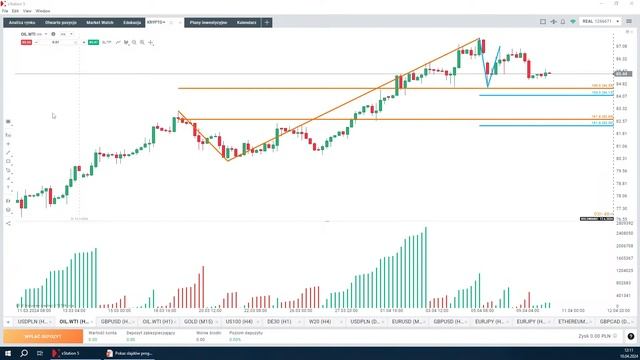Click the WPŁAĆ DEPOZYT button
Image resolution: width=640 pixels, height=360 pixels.
(43, 336)
